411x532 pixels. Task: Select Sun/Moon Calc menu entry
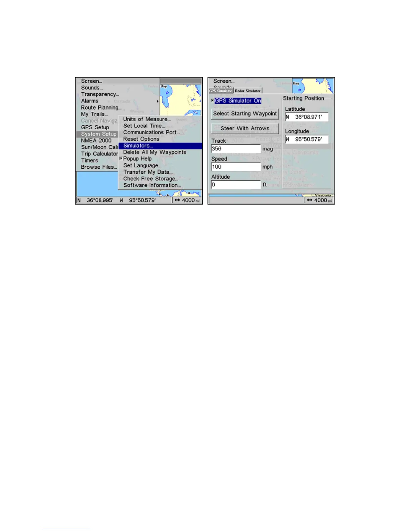99,147
